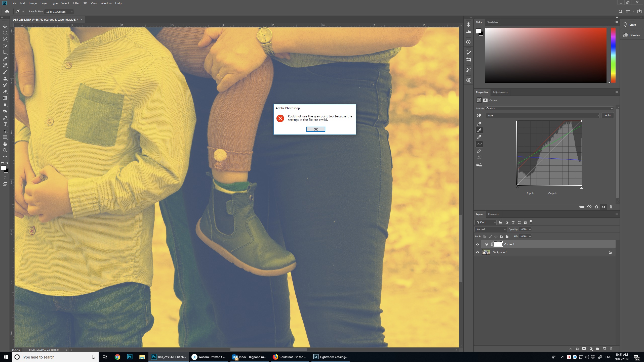Hide the Background layer
Viewport: 644px width, 362px height.
[x=477, y=252]
